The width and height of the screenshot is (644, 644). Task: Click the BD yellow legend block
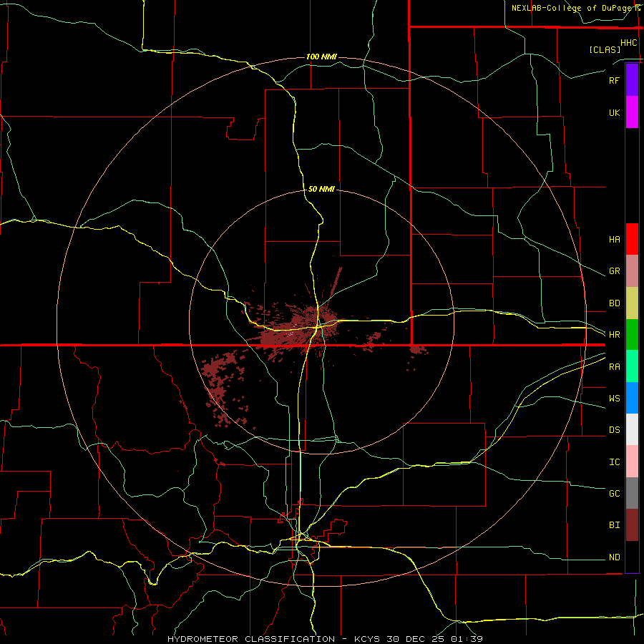[632, 303]
